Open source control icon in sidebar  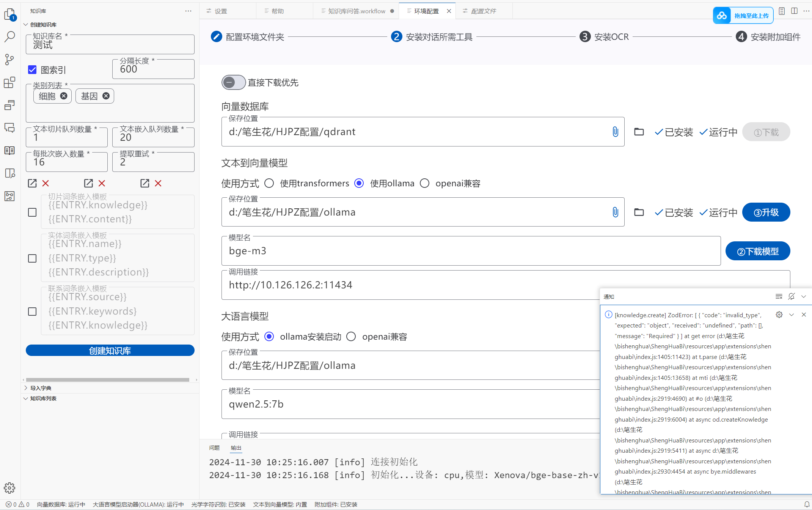coord(9,59)
